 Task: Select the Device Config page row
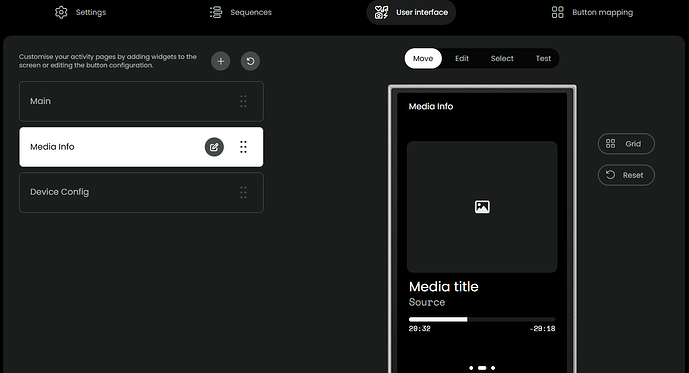[141, 192]
